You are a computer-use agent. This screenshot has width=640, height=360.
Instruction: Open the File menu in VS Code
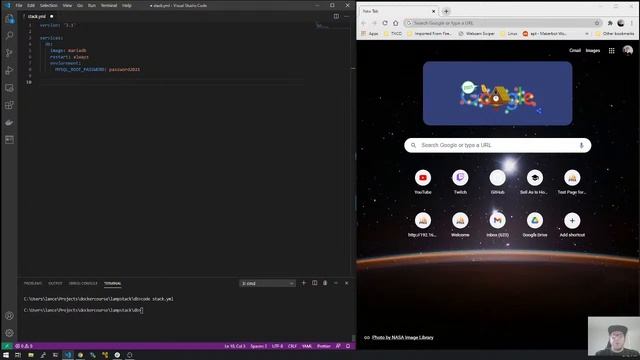pos(19,6)
